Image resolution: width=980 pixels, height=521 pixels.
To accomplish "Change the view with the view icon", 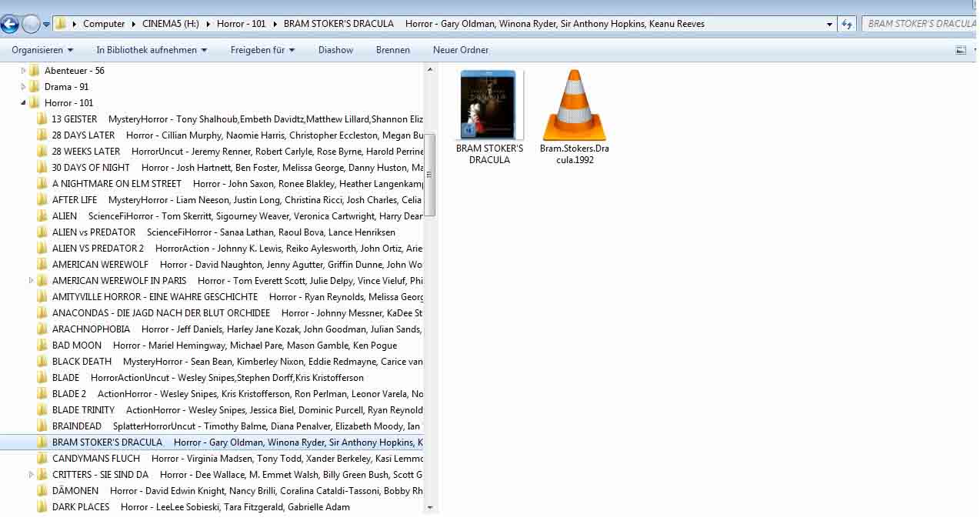I will coord(961,50).
